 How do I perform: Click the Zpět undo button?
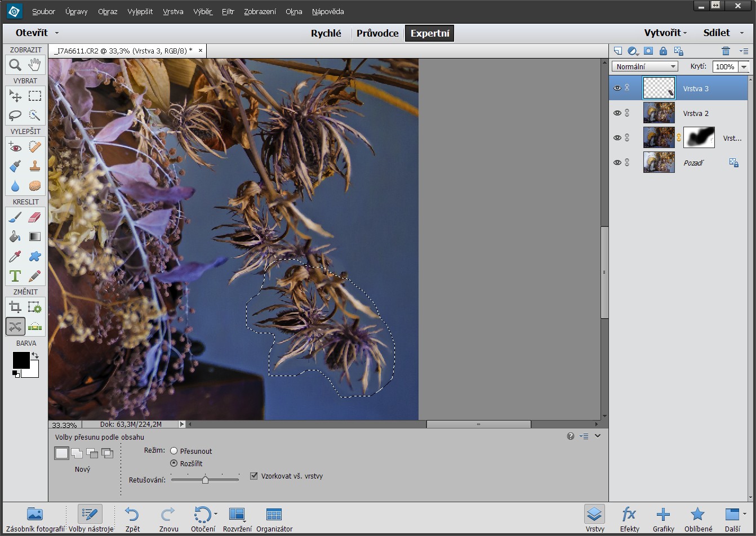pyautogui.click(x=132, y=519)
